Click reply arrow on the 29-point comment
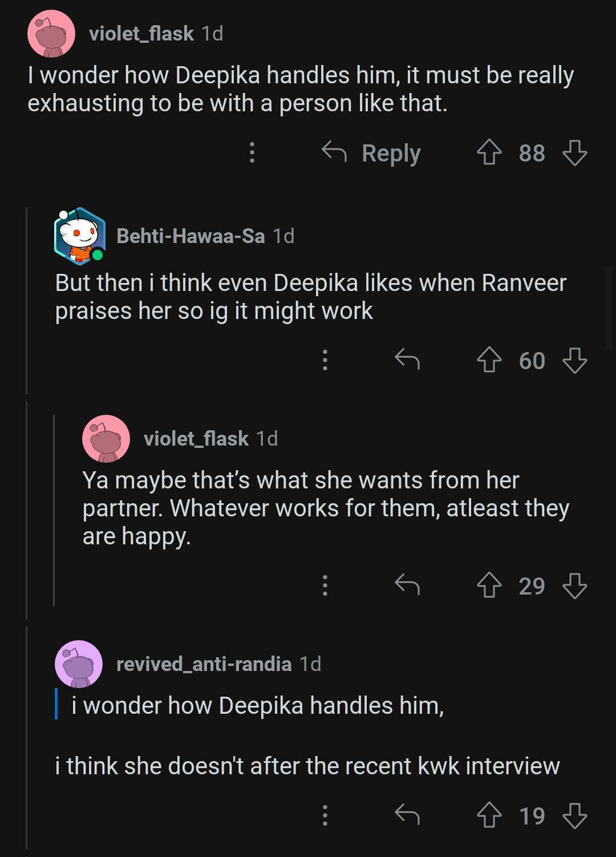The height and width of the screenshot is (857, 616). click(407, 585)
